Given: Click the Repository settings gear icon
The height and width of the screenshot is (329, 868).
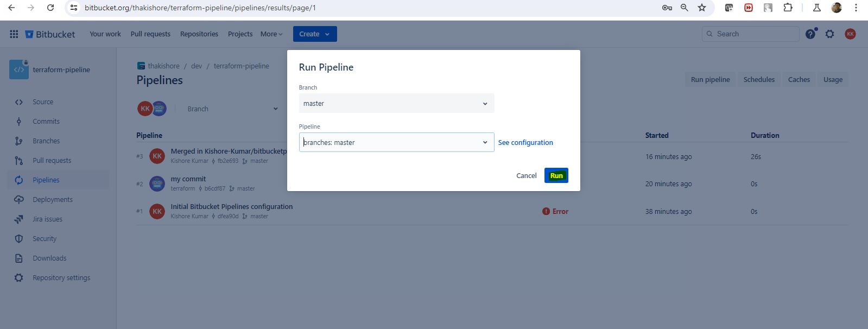Looking at the screenshot, I should (19, 278).
